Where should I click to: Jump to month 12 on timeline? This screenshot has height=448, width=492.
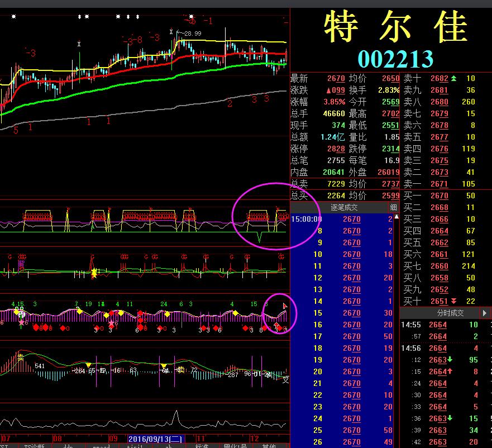[255, 439]
